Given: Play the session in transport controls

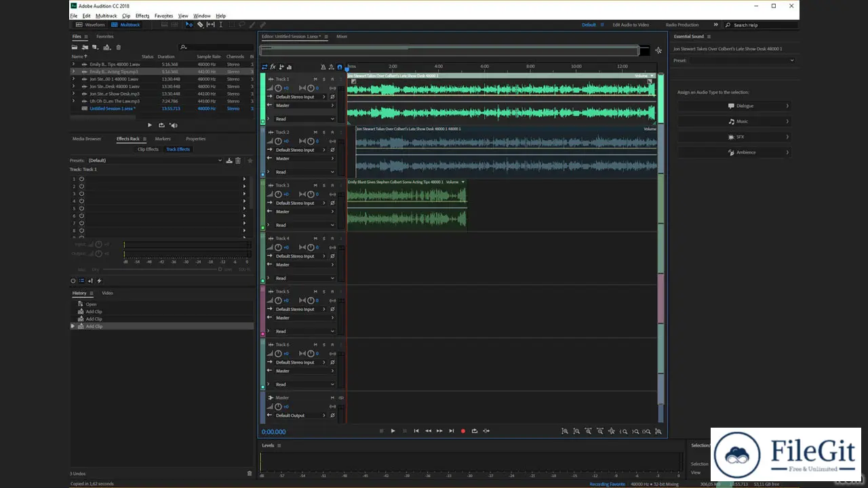Looking at the screenshot, I should (x=393, y=431).
